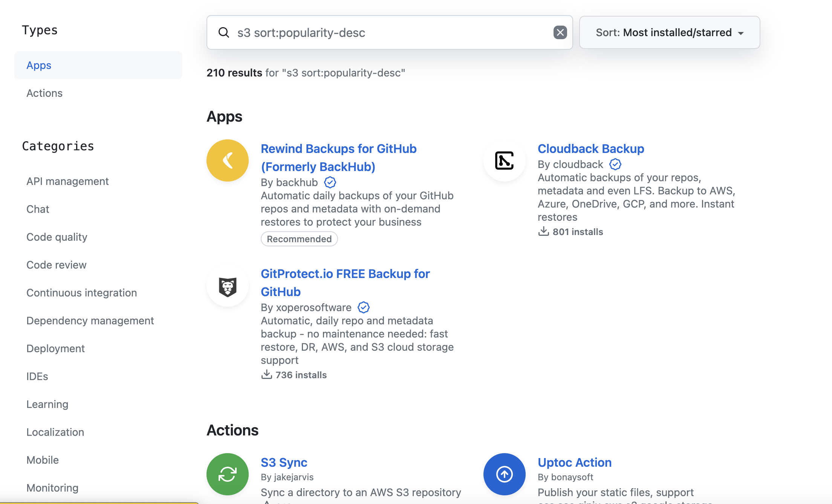Open the Code review category
The height and width of the screenshot is (504, 832).
(x=57, y=265)
